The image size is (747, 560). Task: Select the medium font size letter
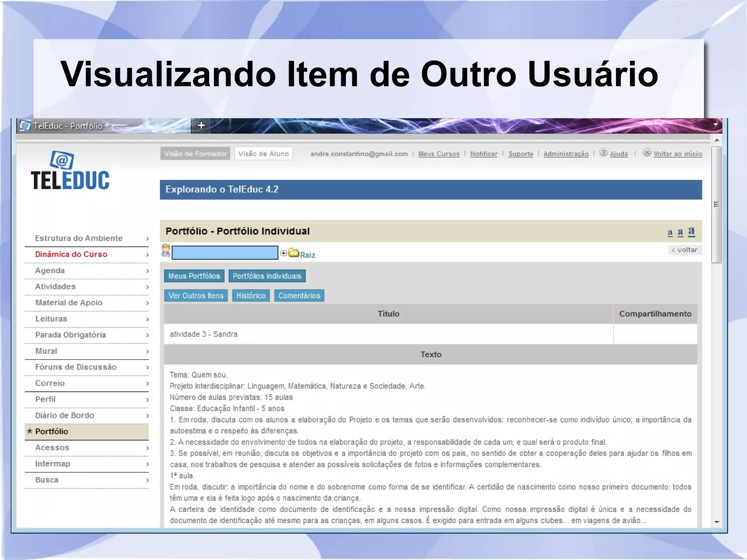[x=680, y=232]
